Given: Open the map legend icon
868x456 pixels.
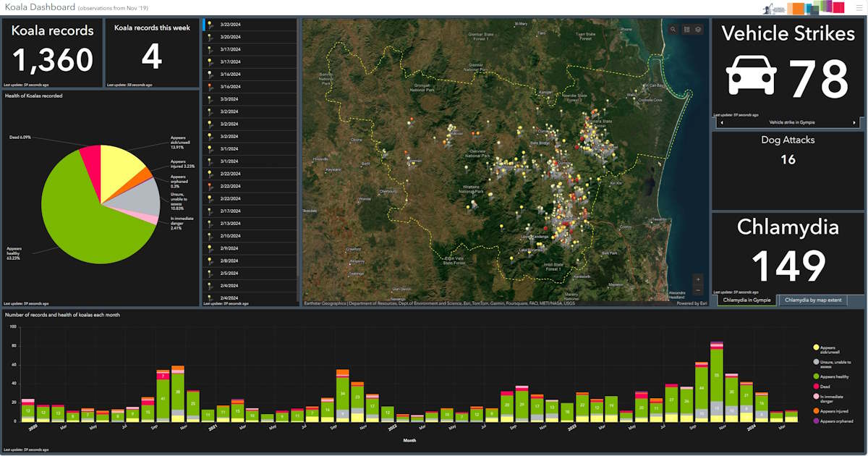Looking at the screenshot, I should (x=686, y=30).
